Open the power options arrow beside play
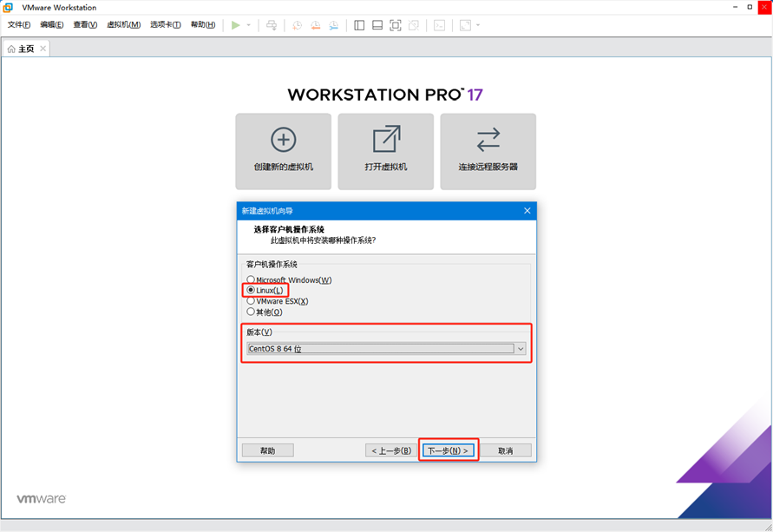Viewport: 773px width, 532px height. tap(248, 25)
